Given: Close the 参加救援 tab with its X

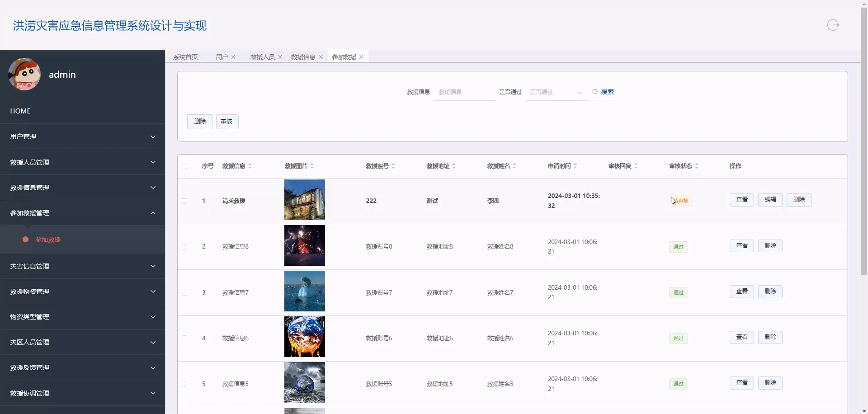Looking at the screenshot, I should [x=361, y=57].
